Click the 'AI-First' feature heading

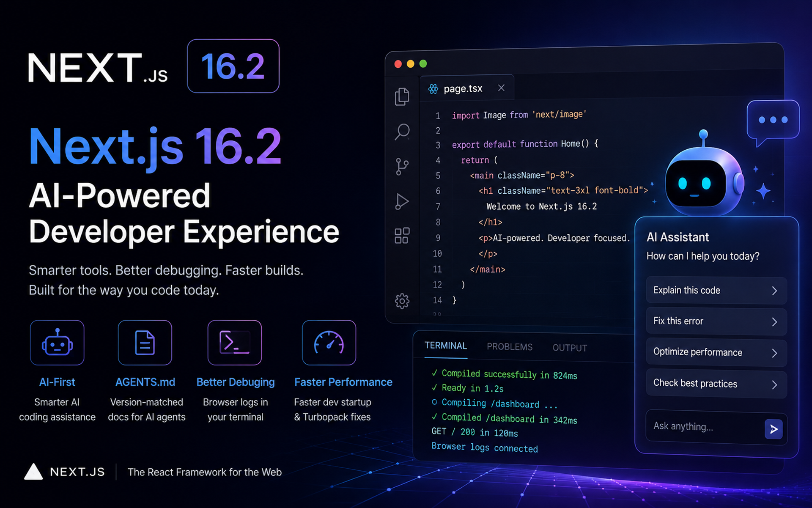point(57,382)
